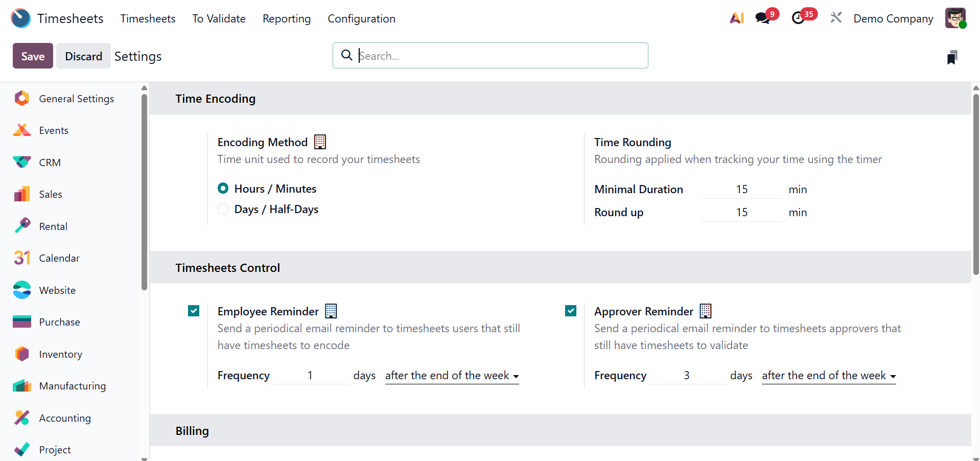Open the Reporting menu
The height and width of the screenshot is (461, 980).
click(287, 19)
